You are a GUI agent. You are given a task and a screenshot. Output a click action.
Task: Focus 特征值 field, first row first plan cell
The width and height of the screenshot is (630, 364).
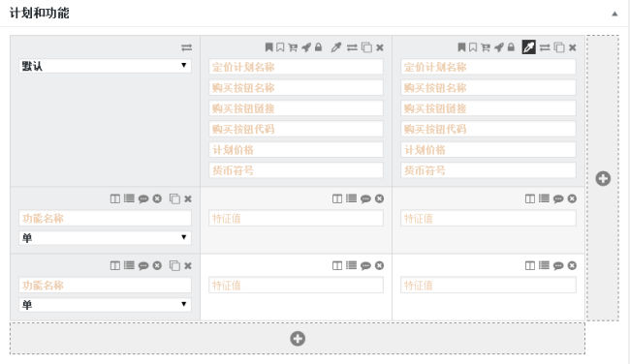pos(297,219)
